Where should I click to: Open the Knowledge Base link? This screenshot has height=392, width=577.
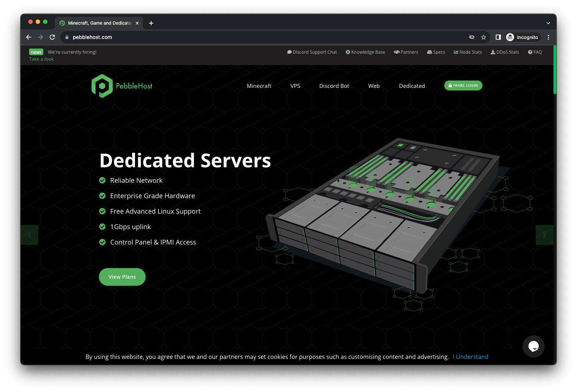(x=365, y=52)
